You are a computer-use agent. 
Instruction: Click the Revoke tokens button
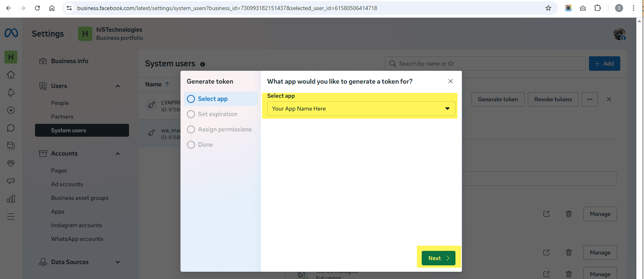(x=553, y=99)
